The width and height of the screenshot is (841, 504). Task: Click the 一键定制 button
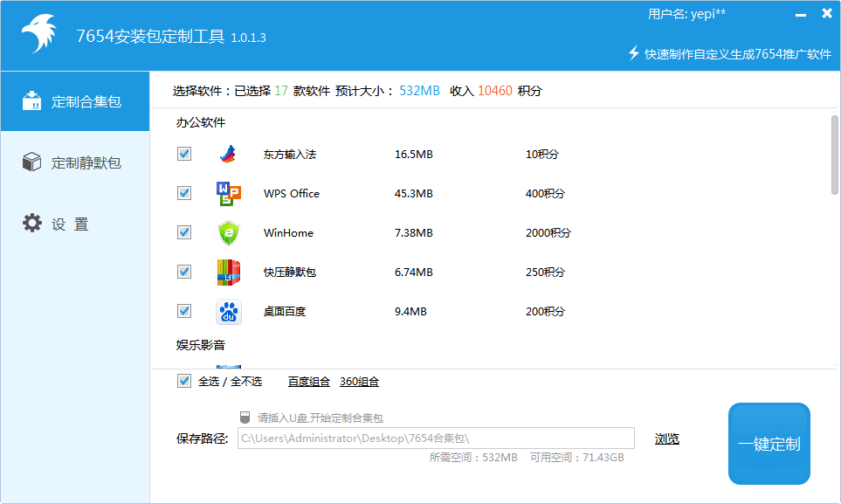769,444
